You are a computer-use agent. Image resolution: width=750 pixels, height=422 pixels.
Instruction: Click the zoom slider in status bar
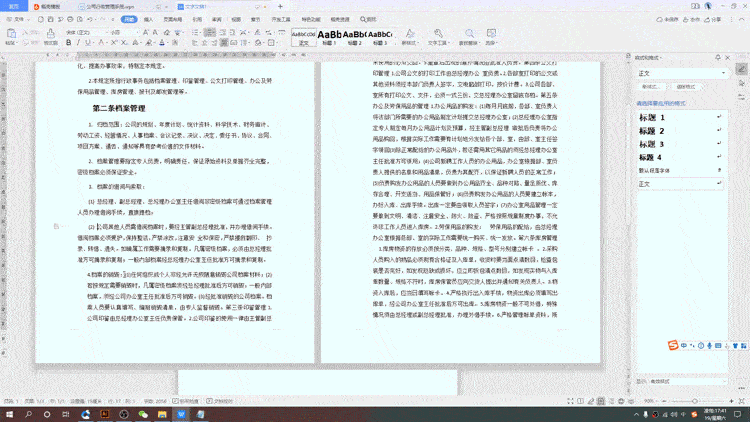(695, 401)
